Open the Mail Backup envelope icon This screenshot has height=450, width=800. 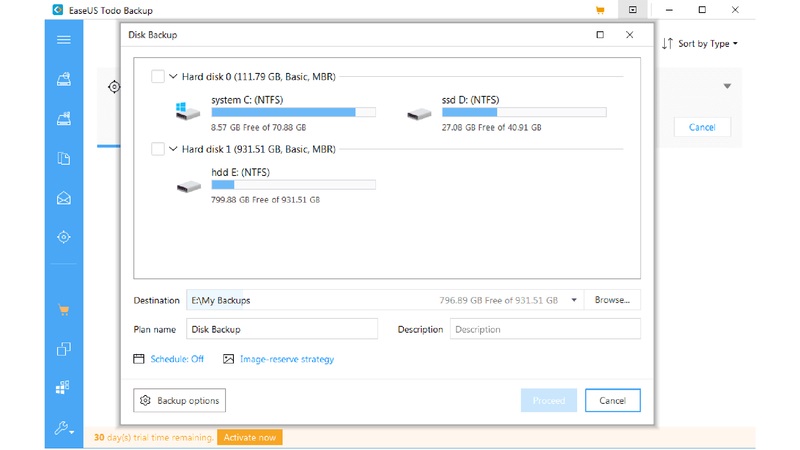64,198
